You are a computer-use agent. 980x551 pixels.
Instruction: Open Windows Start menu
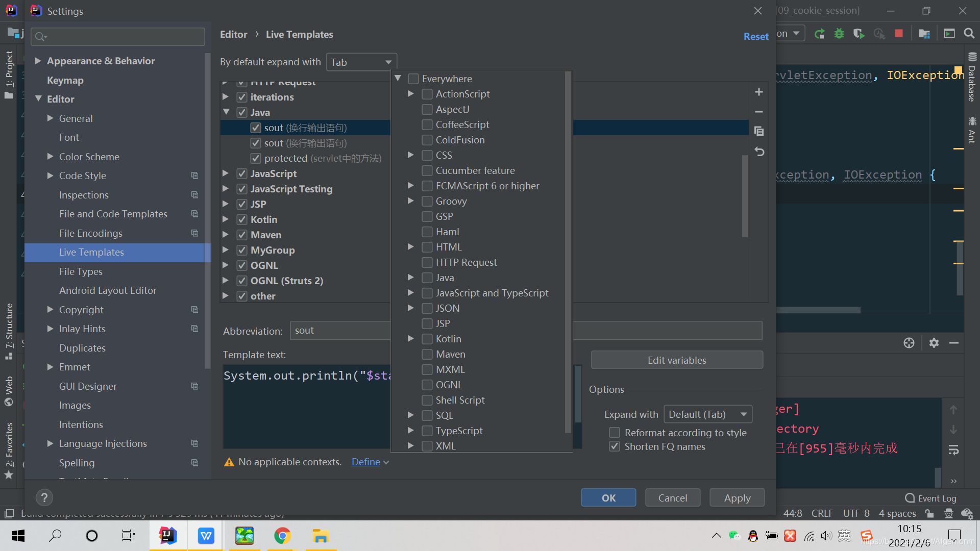tap(18, 536)
